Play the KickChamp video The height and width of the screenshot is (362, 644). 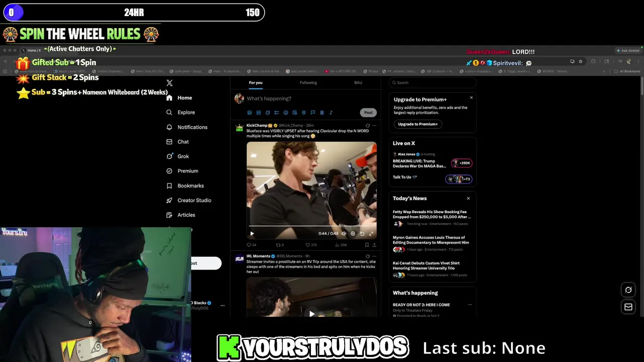pyautogui.click(x=252, y=233)
